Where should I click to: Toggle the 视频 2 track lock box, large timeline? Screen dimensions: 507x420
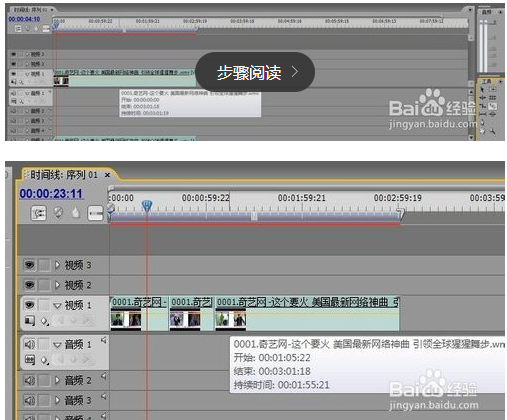coord(44,285)
